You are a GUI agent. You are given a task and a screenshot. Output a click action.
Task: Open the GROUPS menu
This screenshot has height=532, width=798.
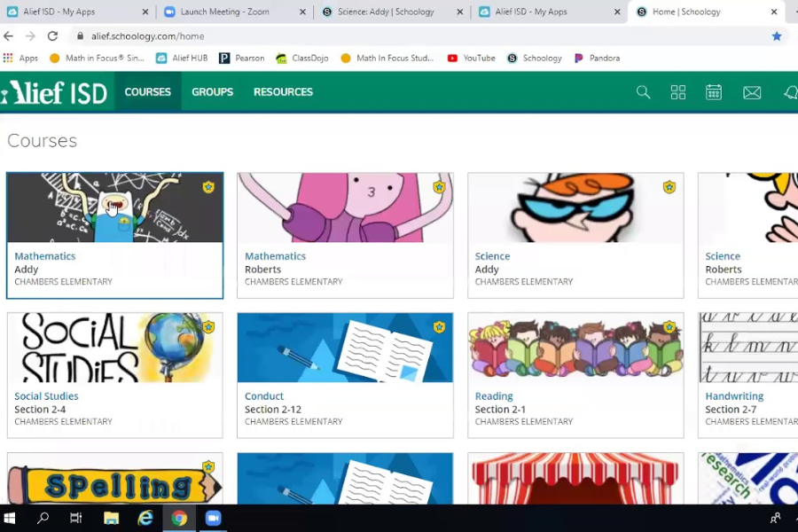[212, 91]
